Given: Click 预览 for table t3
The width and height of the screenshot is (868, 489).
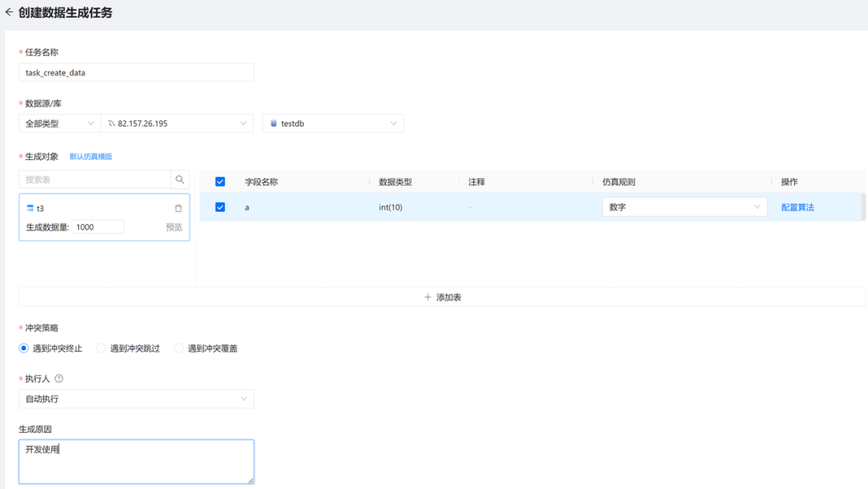Looking at the screenshot, I should pyautogui.click(x=174, y=227).
